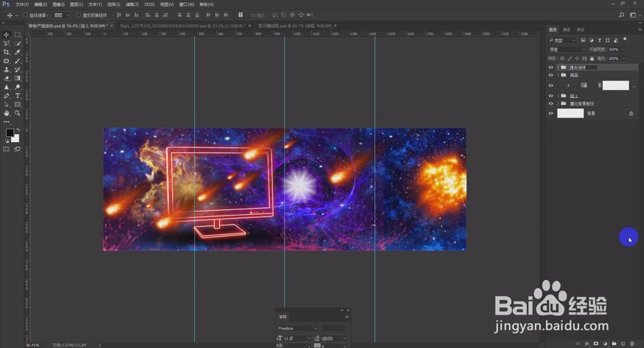The image size is (644, 348).
Task: Select the Horizontal Type tool
Action: 17,96
